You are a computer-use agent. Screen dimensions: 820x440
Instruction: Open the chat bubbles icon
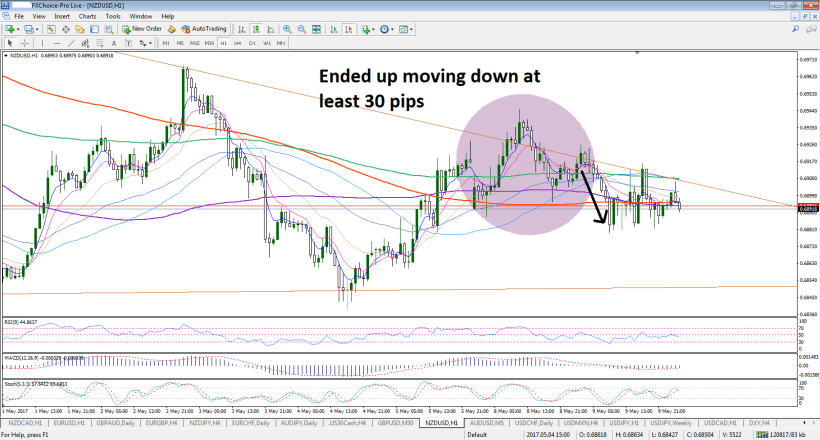pyautogui.click(x=811, y=29)
